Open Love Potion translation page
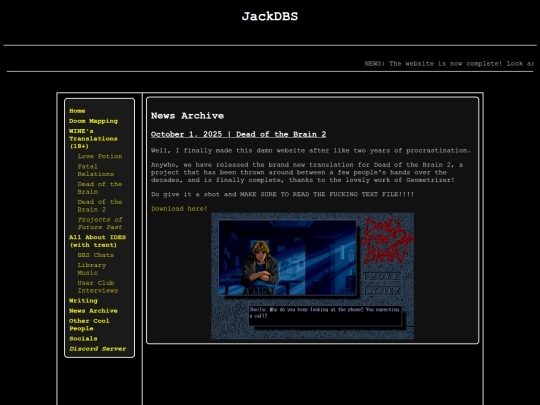 (x=100, y=156)
